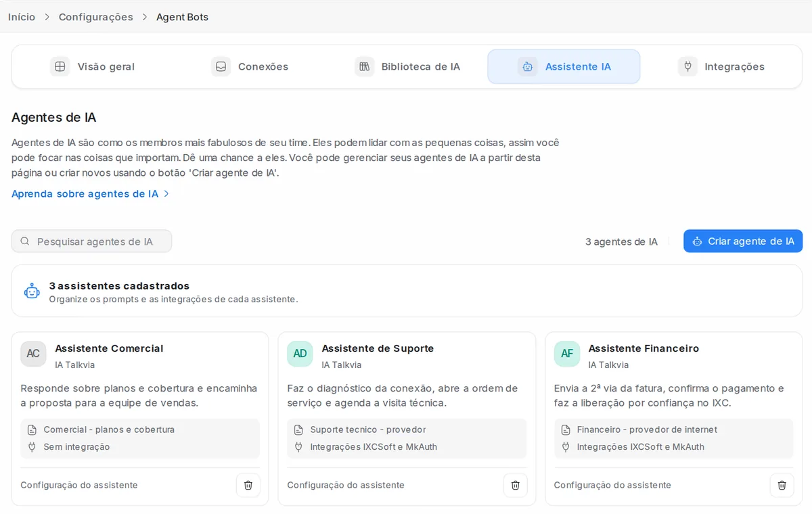812x514 pixels.
Task: Click the Agent Bots breadcrumb item
Action: [182, 17]
